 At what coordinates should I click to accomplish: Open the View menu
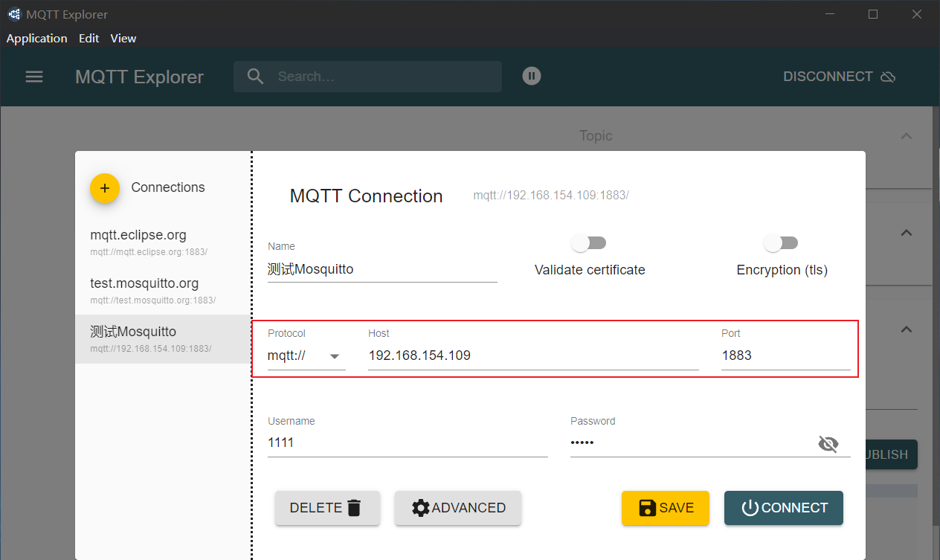(123, 38)
